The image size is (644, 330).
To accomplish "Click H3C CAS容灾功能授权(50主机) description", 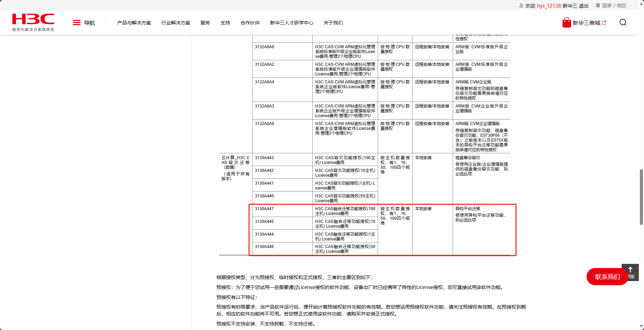I will 345,198.
